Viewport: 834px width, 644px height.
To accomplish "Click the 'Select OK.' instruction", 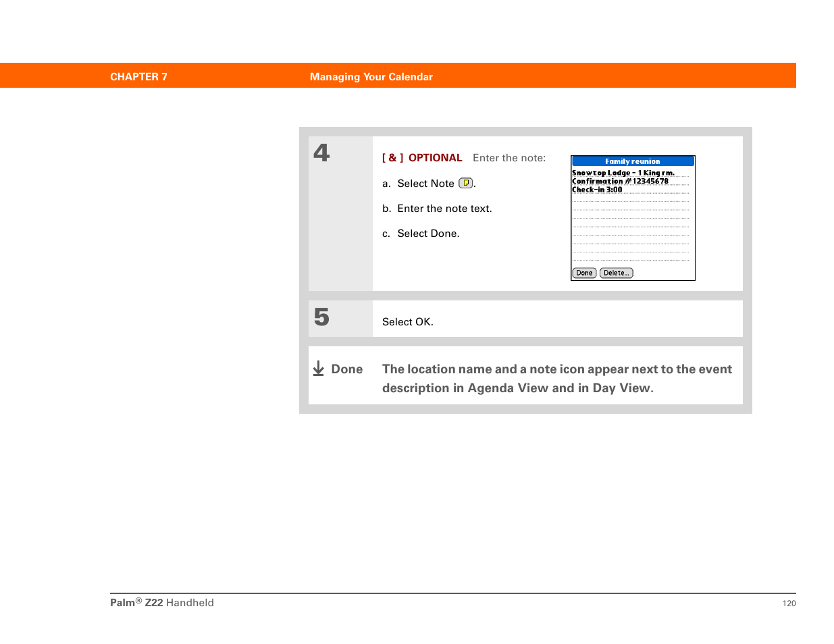I will (x=408, y=322).
